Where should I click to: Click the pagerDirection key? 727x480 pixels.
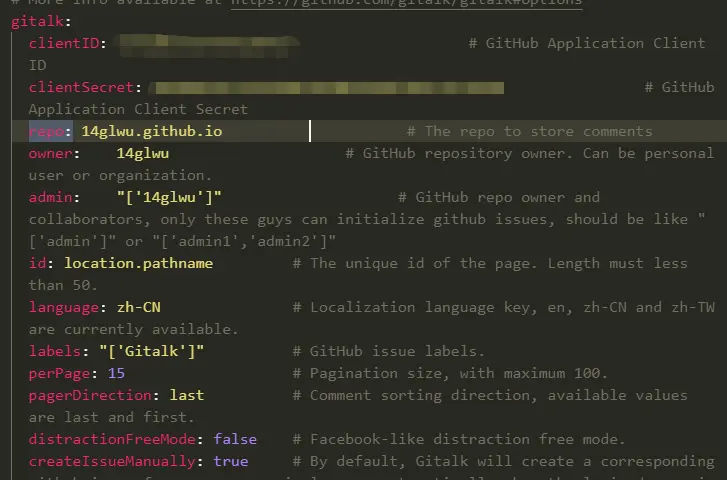90,395
